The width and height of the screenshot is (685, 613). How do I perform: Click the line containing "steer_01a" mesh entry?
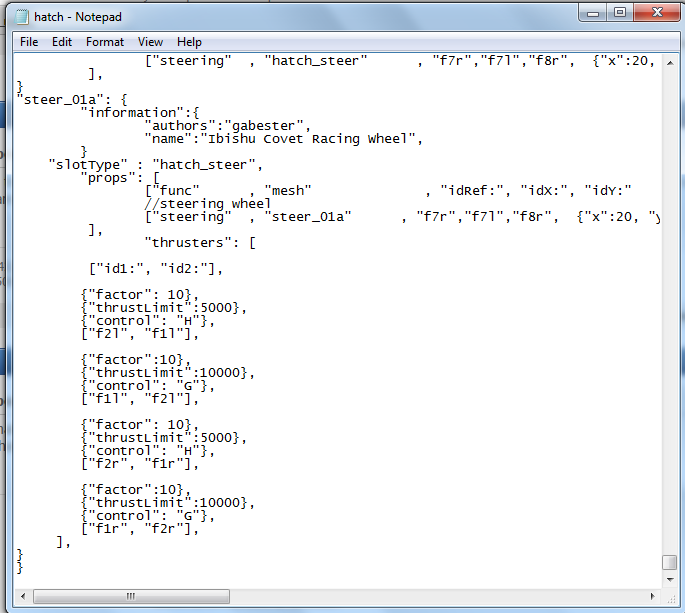pyautogui.click(x=402, y=217)
